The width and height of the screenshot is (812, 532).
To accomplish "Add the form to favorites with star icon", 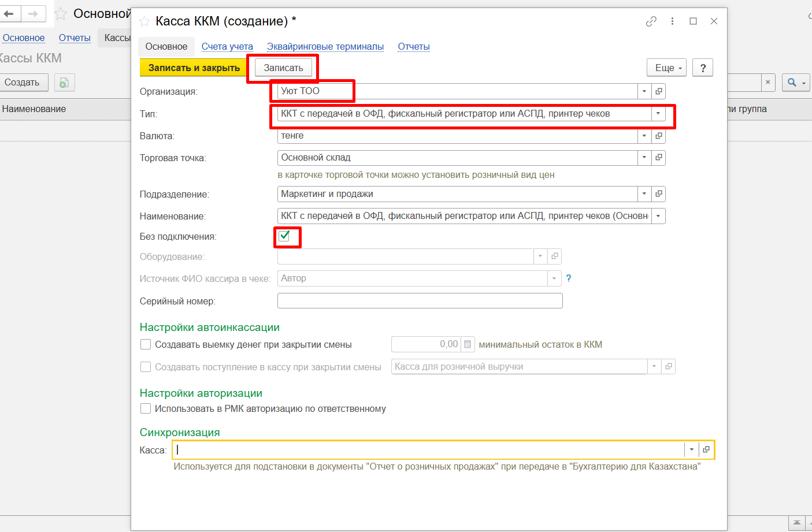I will (144, 22).
